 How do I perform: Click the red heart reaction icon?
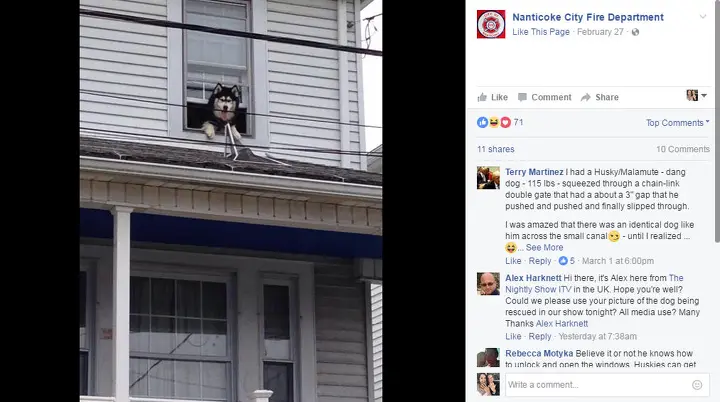pyautogui.click(x=505, y=122)
